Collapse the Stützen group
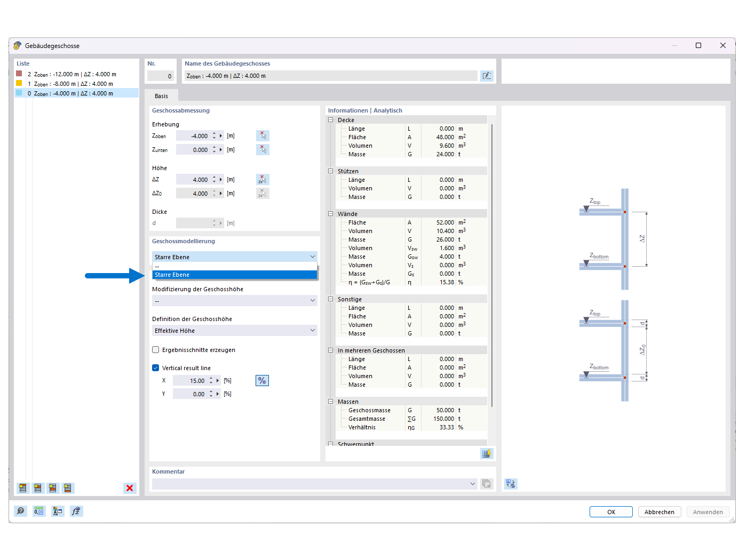The width and height of the screenshot is (747, 560). (x=331, y=171)
